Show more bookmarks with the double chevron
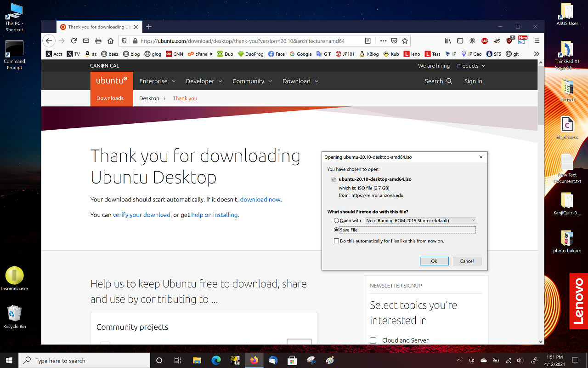Image resolution: width=588 pixels, height=368 pixels. tap(537, 54)
